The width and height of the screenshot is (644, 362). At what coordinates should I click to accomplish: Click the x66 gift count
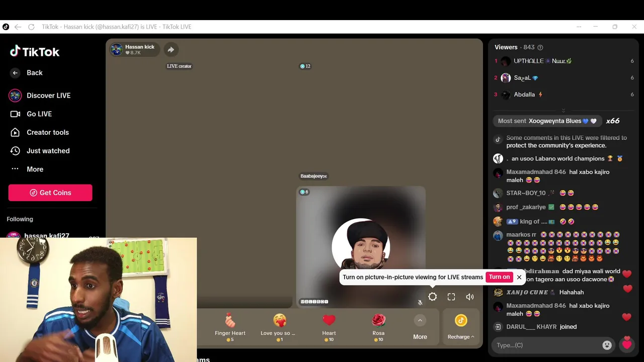(x=613, y=121)
